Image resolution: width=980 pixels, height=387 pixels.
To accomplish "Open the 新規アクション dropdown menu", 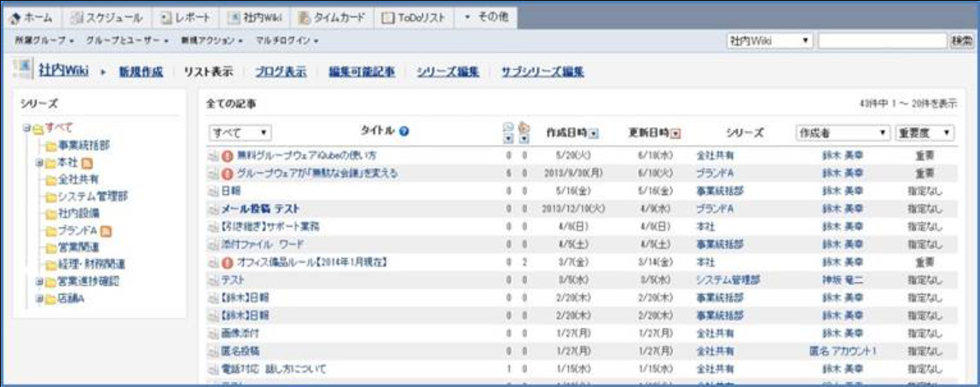I will (x=212, y=41).
